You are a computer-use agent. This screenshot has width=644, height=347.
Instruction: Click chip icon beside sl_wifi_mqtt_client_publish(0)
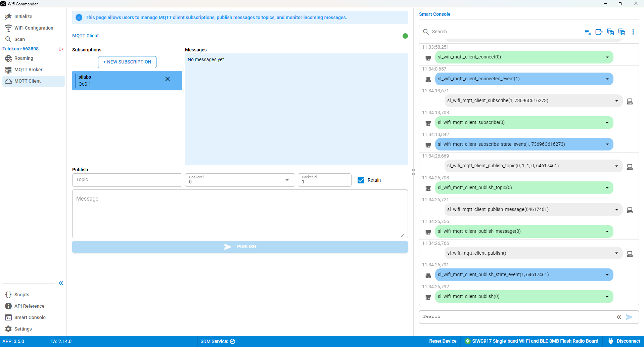pyautogui.click(x=428, y=297)
